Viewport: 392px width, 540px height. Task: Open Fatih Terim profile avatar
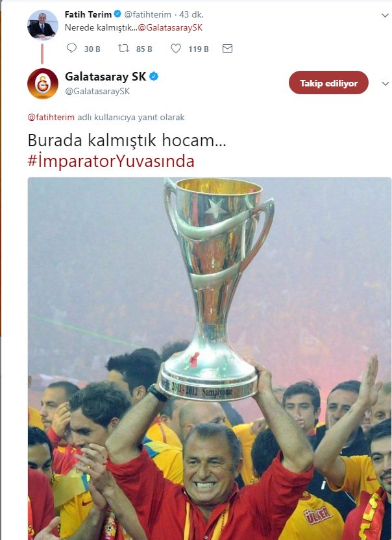(43, 25)
